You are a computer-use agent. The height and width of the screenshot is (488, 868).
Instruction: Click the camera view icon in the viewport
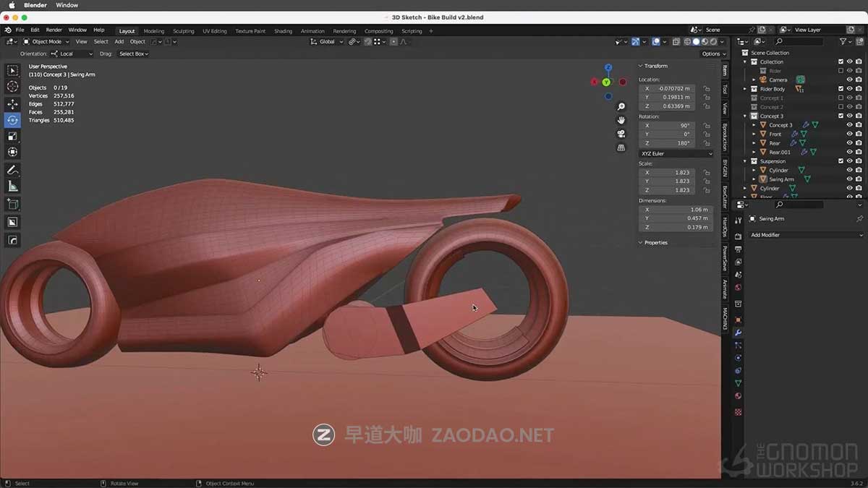click(621, 134)
